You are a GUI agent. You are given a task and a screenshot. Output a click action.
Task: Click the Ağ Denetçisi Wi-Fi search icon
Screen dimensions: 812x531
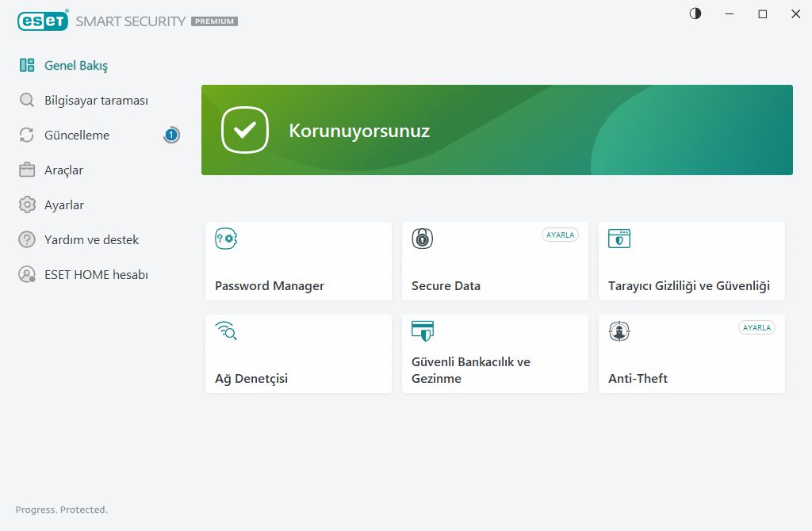pyautogui.click(x=226, y=331)
